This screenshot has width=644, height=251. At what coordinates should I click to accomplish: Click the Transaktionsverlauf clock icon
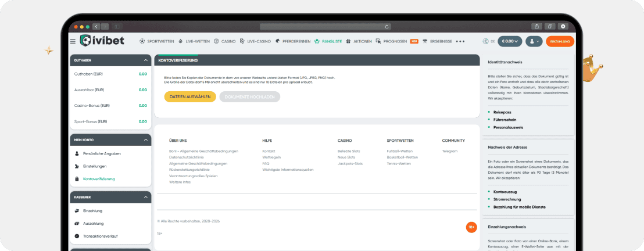[77, 236]
